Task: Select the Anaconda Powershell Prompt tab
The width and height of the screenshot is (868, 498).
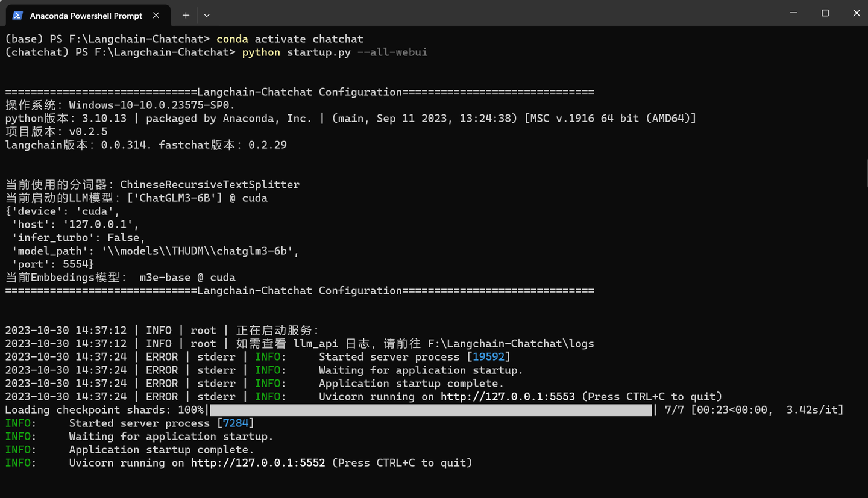Action: 87,15
